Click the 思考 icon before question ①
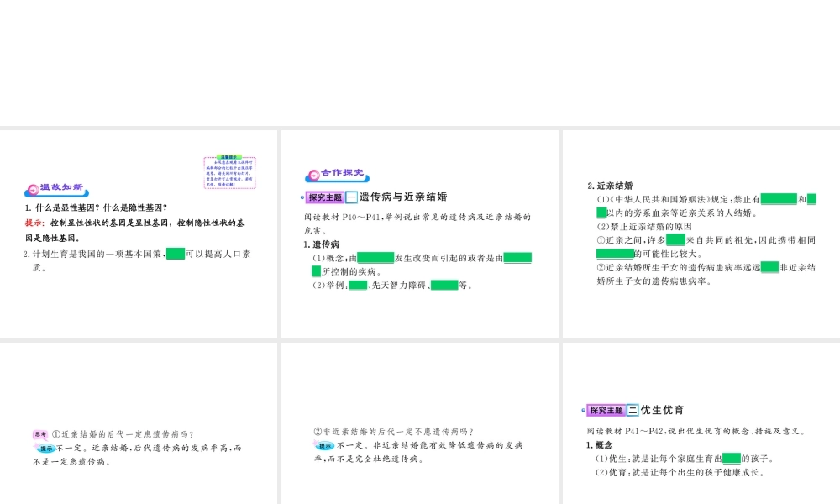The height and width of the screenshot is (504, 840). [40, 435]
